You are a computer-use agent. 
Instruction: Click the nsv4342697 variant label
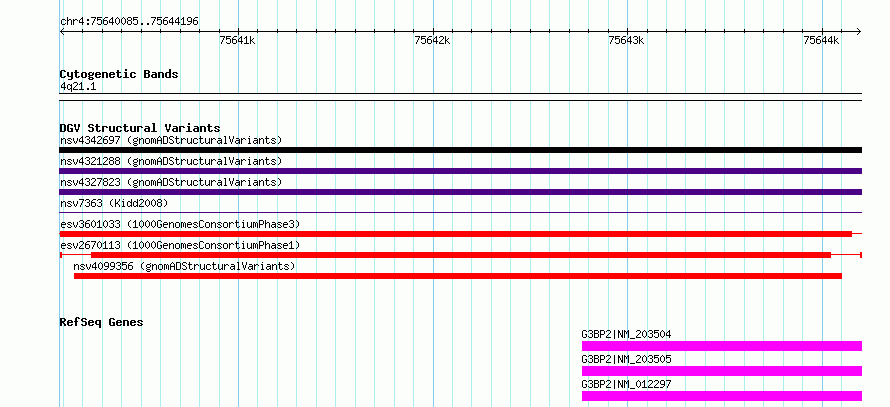click(171, 140)
